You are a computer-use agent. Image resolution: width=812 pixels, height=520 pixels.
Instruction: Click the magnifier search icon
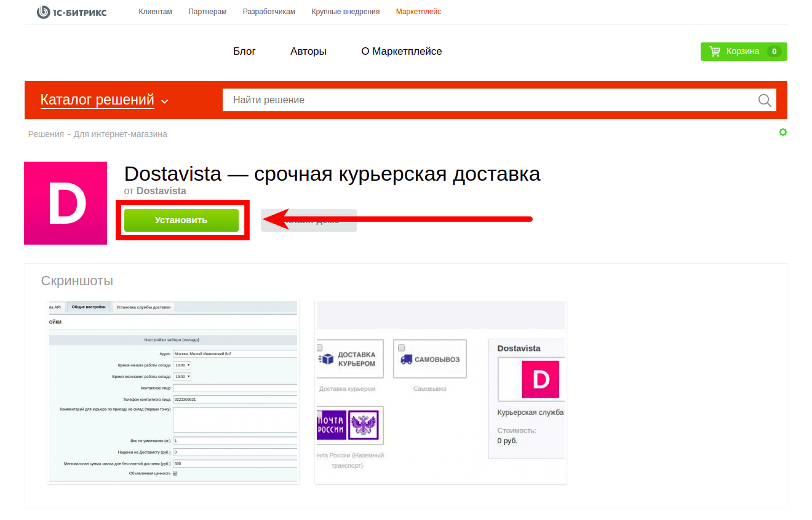tap(765, 100)
